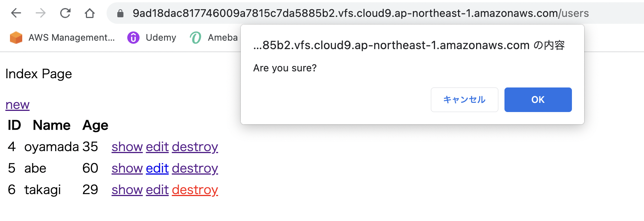Click the lock icon in address bar
The height and width of the screenshot is (221, 644).
[x=120, y=13]
